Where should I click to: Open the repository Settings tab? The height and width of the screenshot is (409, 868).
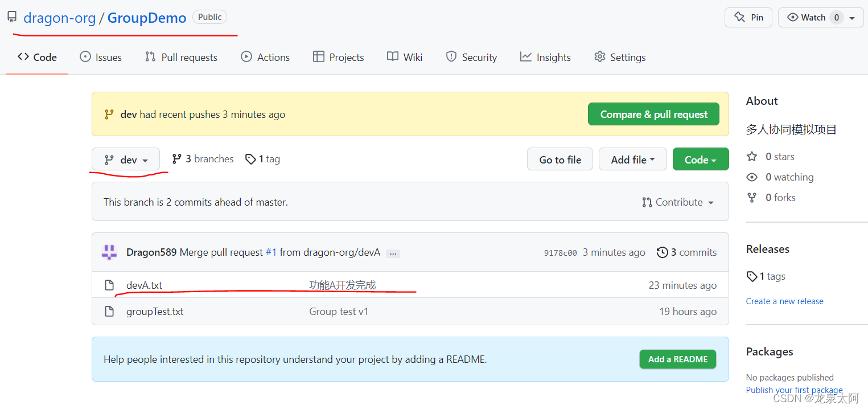[620, 57]
